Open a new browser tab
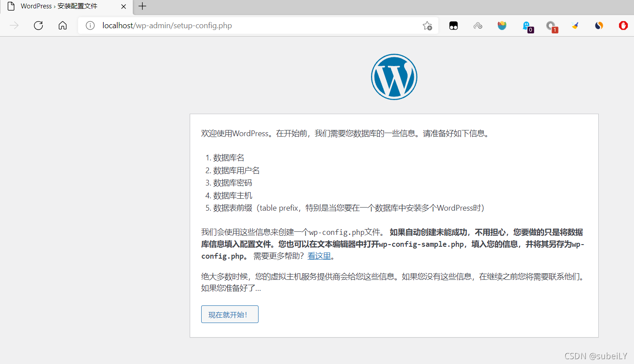This screenshot has width=634, height=364. pos(142,6)
